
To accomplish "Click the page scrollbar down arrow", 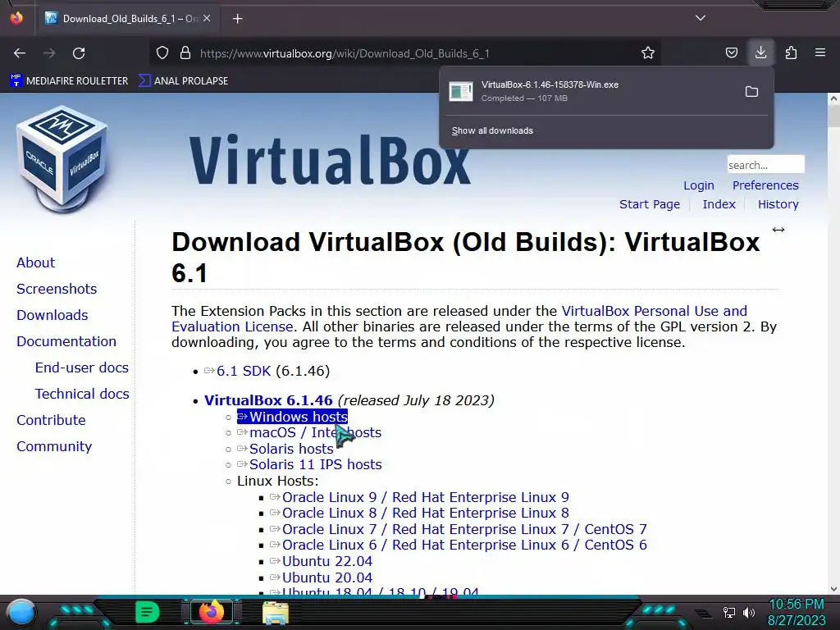I will pyautogui.click(x=833, y=589).
